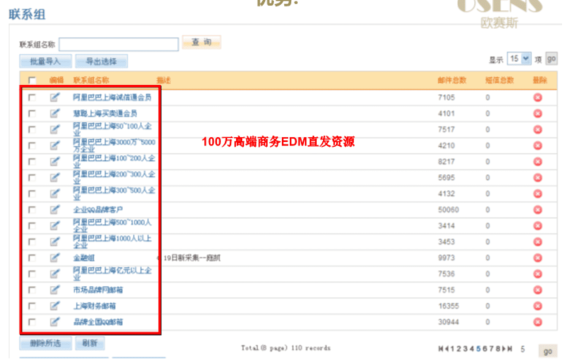Open the 上海财务邮箱 group link
The height and width of the screenshot is (360, 570).
[95, 306]
